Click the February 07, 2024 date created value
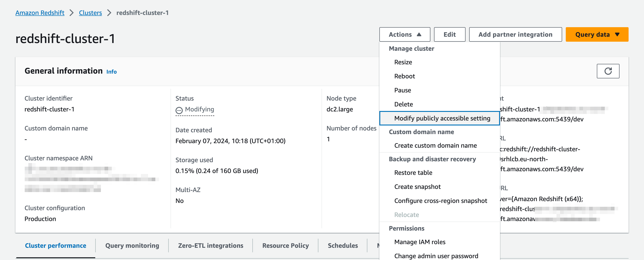Viewport: 644px width, 260px height. [x=230, y=141]
